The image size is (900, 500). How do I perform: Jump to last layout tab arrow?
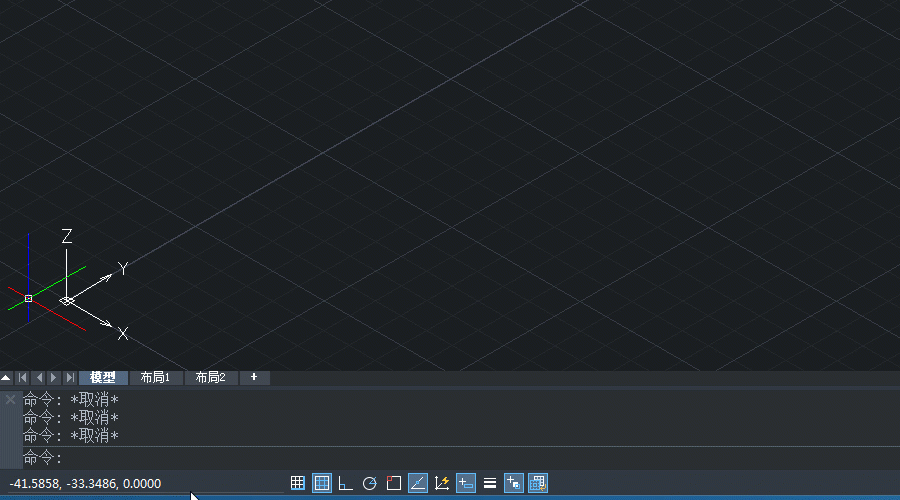click(x=69, y=377)
